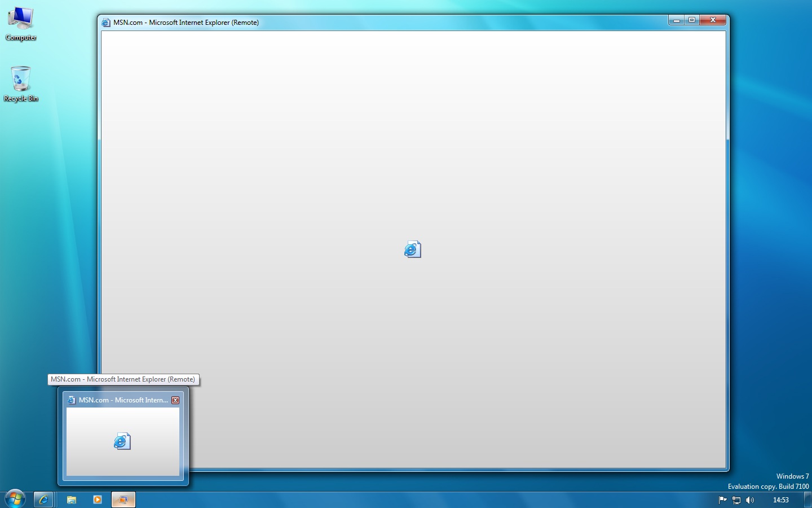Click the Windows Start orb

click(x=15, y=499)
